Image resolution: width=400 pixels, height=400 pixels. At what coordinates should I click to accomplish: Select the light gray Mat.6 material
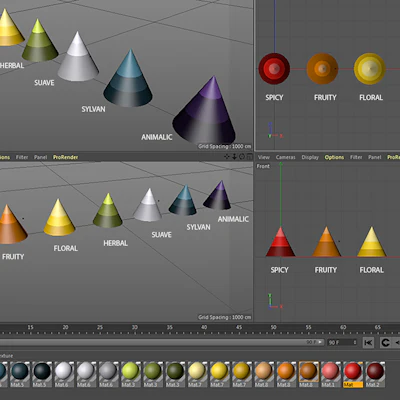tap(86, 374)
